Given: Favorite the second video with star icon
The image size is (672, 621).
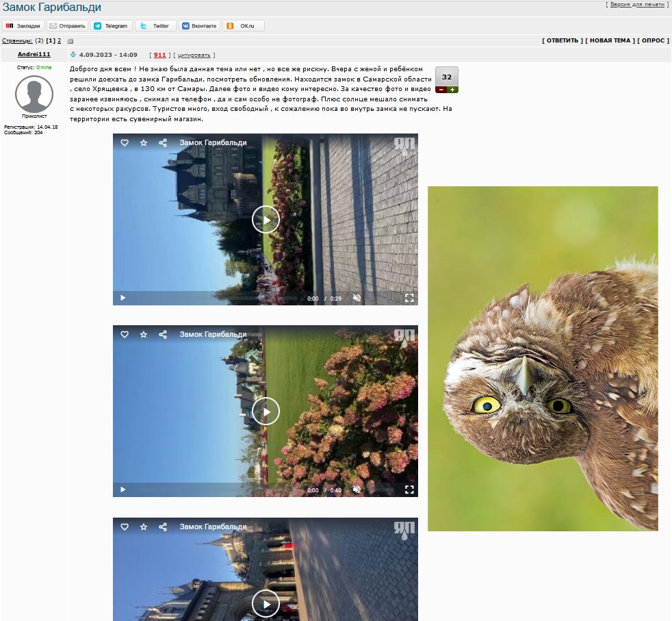Looking at the screenshot, I should click(144, 335).
